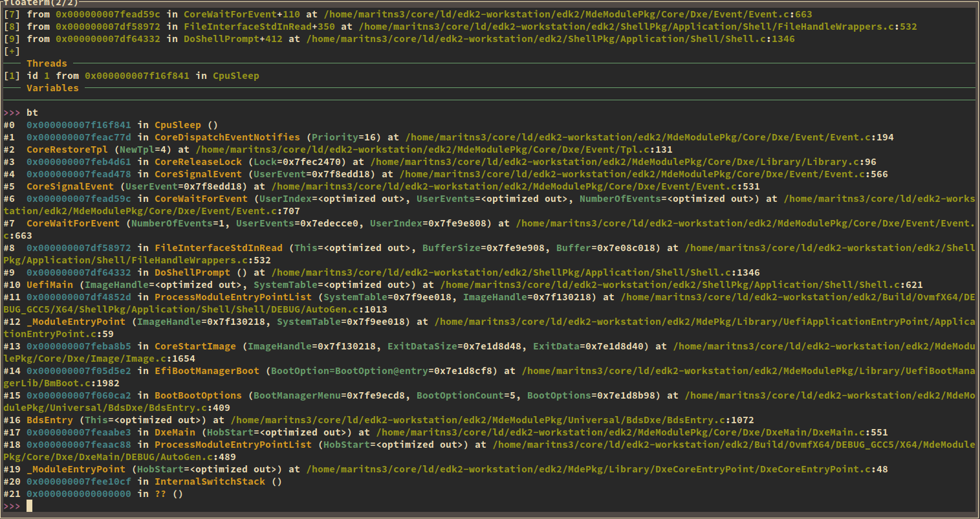Click DxeMain in frame #17
Image resolution: width=980 pixels, height=519 pixels.
175,432
